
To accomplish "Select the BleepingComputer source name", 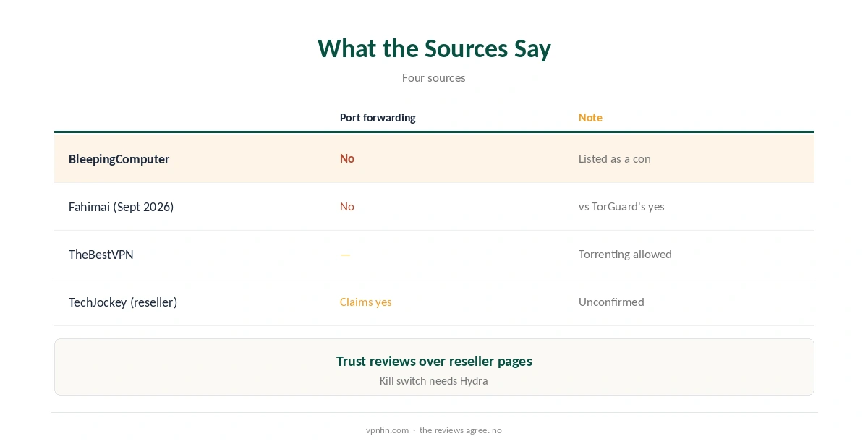I will [119, 159].
